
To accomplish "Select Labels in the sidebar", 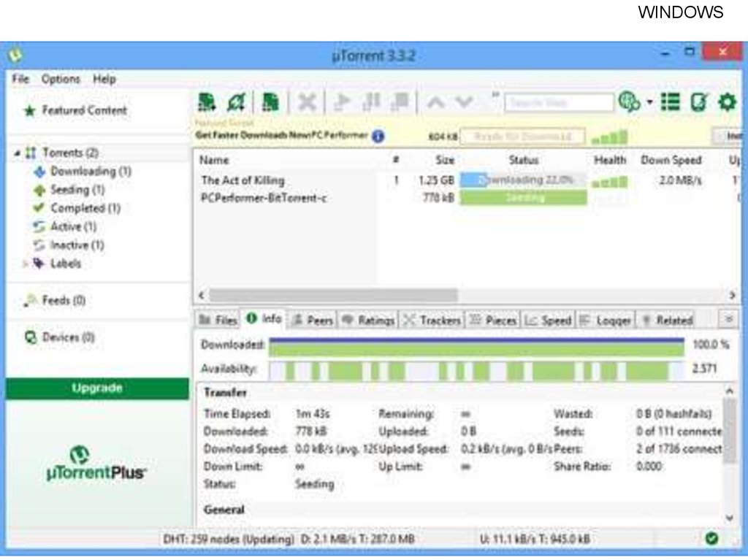I will (x=65, y=264).
